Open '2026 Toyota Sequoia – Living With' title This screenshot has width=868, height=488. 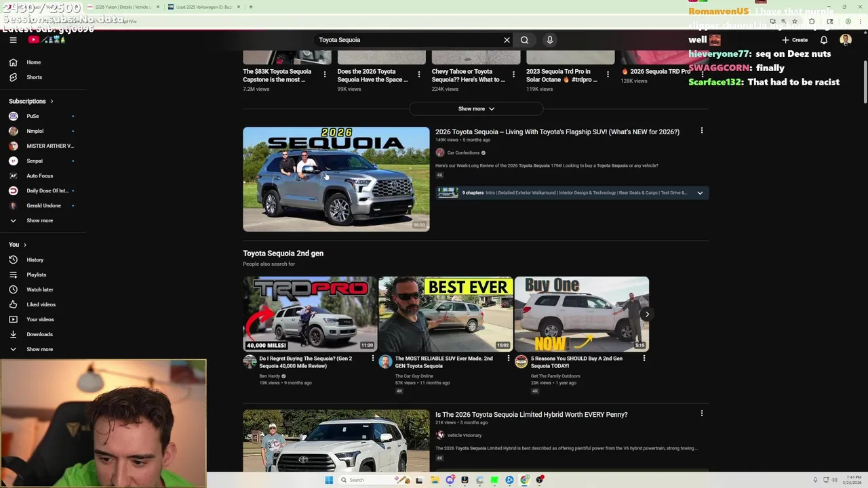click(x=557, y=131)
